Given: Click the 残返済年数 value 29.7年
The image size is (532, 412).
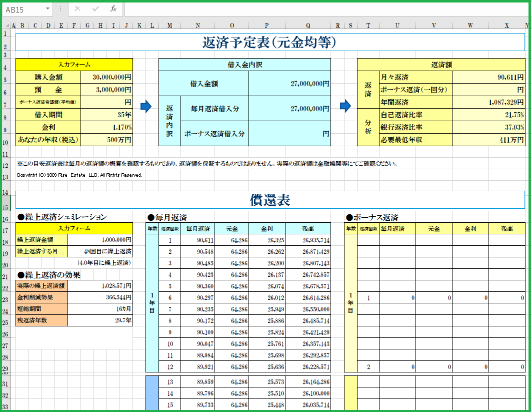Looking at the screenshot, I should 100,320.
